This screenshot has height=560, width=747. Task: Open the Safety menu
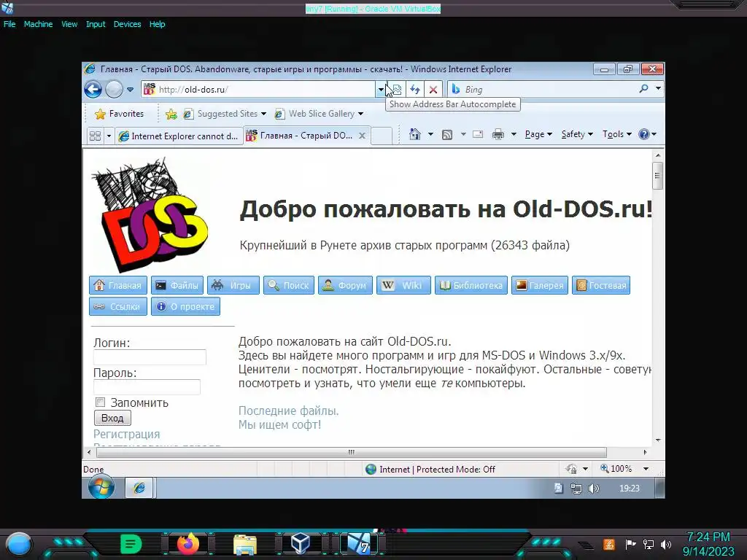click(x=577, y=134)
